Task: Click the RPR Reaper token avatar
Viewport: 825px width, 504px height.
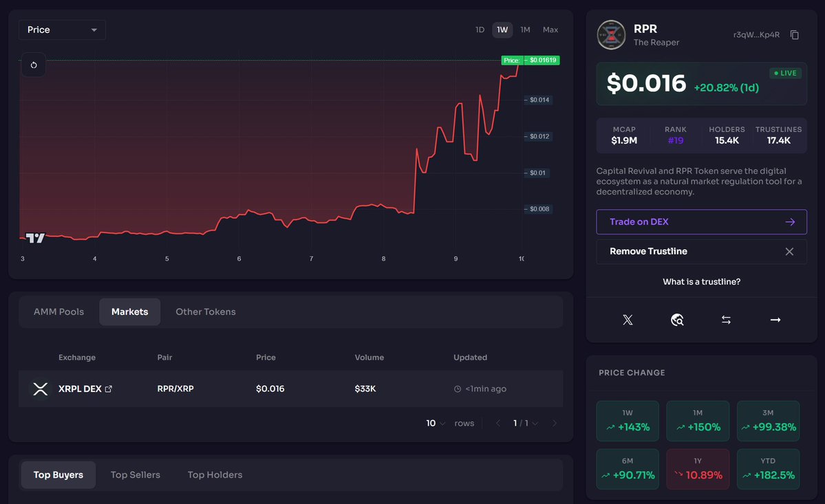Action: (611, 34)
